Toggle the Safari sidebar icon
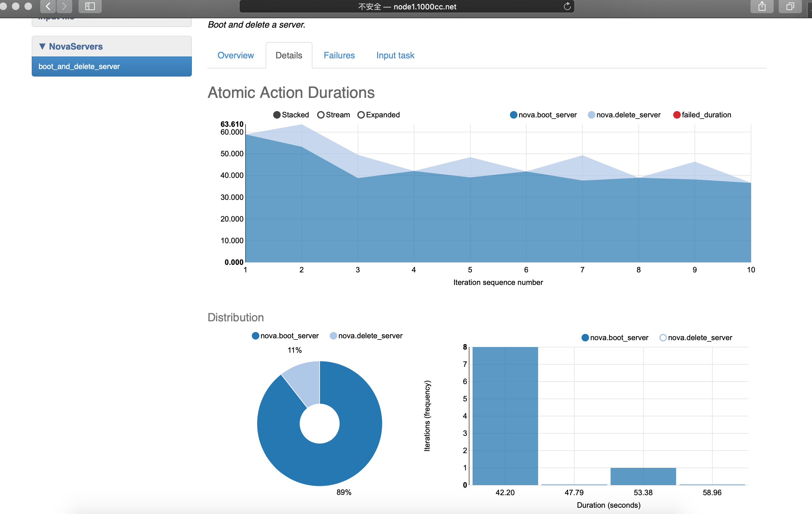The height and width of the screenshot is (514, 812). tap(90, 6)
